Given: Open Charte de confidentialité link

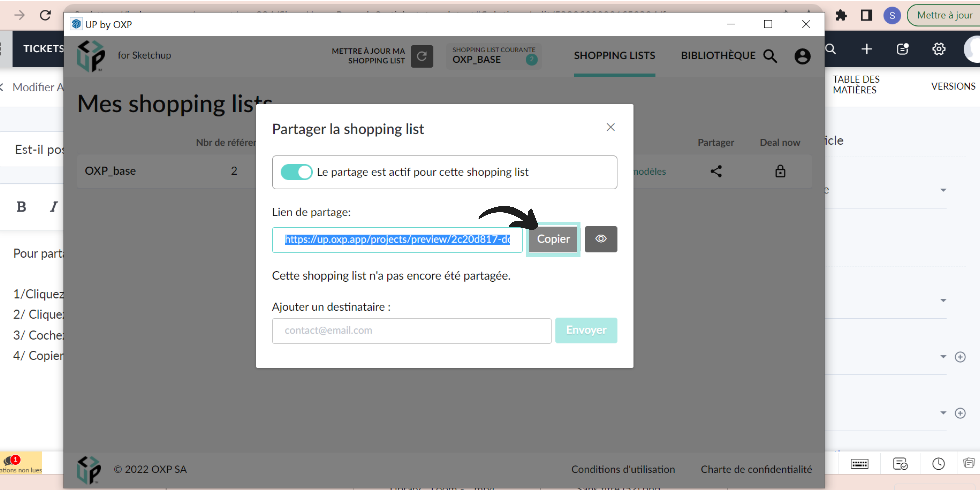Looking at the screenshot, I should 756,469.
